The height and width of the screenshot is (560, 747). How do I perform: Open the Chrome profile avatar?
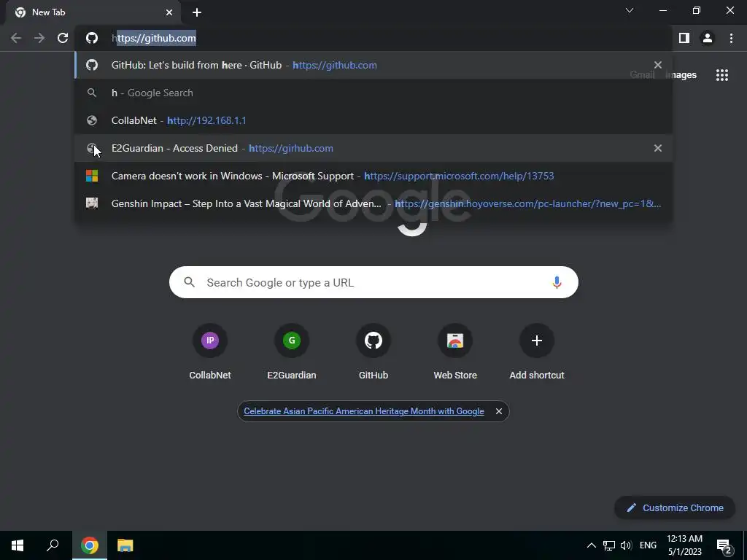[708, 38]
